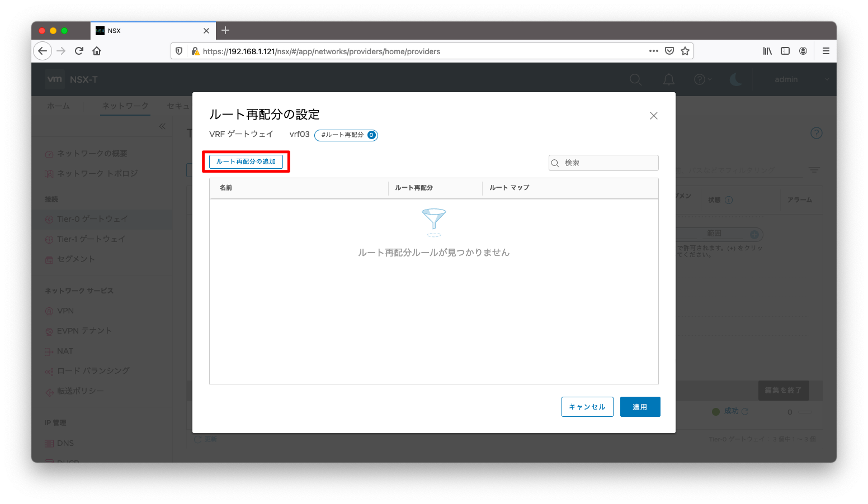Click the Save to Pocket icon
Screen dimensions: 868x504
pyautogui.click(x=669, y=51)
